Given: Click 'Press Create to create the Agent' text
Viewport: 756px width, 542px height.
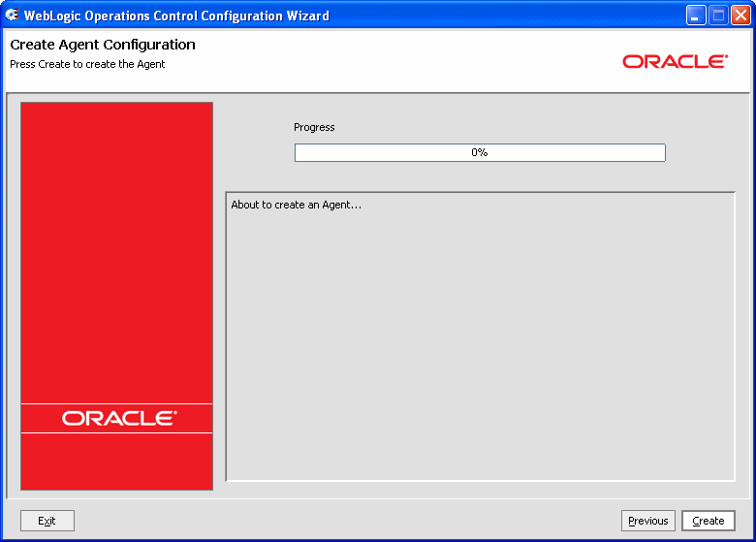Looking at the screenshot, I should tap(87, 64).
